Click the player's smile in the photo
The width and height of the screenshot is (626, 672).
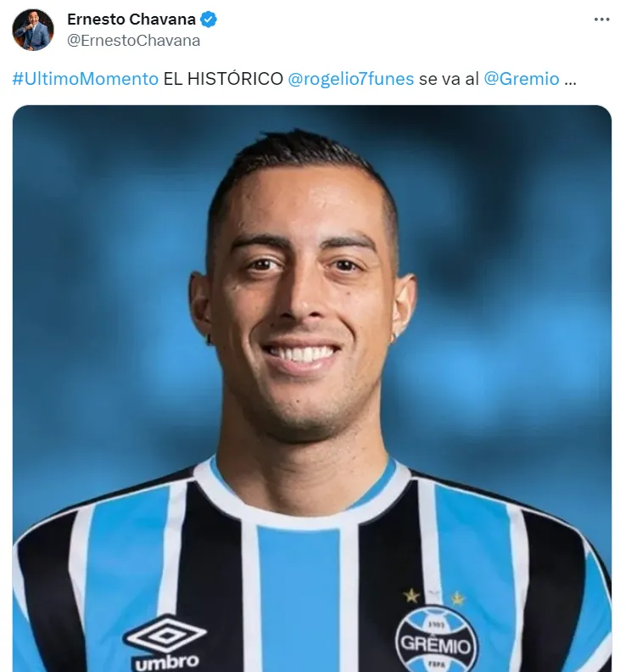point(300,355)
